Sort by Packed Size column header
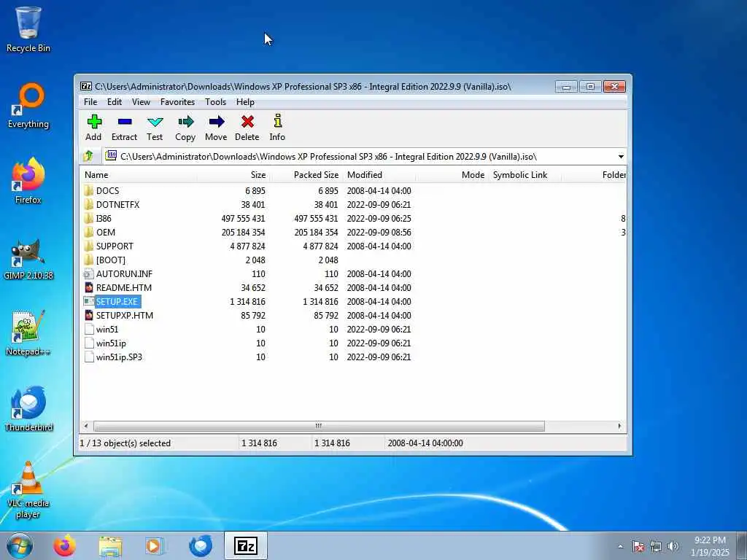 [306, 175]
